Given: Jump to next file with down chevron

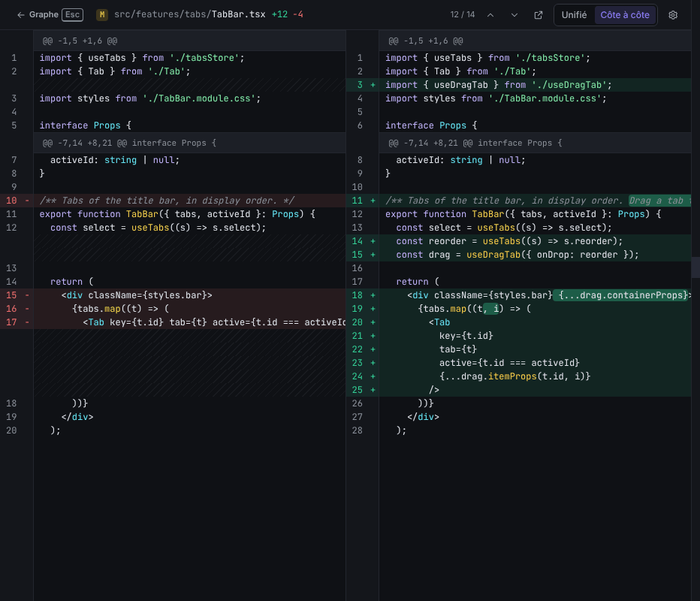Looking at the screenshot, I should click(x=514, y=15).
